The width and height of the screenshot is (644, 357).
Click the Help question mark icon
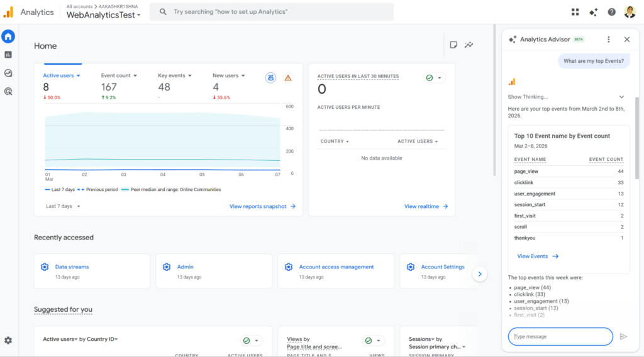611,12
